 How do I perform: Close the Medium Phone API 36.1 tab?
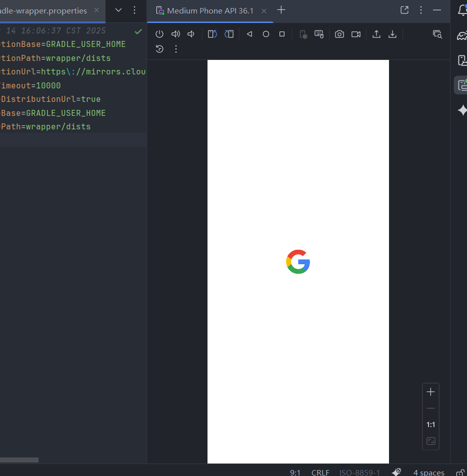point(264,11)
